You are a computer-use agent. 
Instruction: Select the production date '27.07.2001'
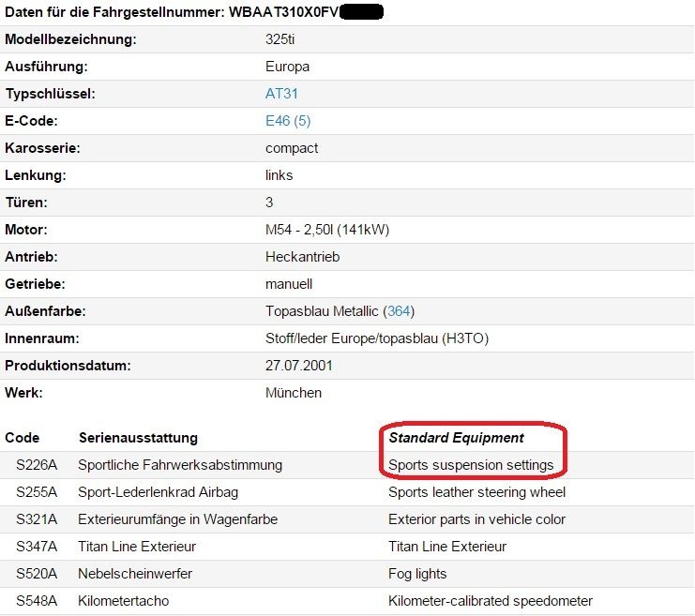pyautogui.click(x=299, y=366)
